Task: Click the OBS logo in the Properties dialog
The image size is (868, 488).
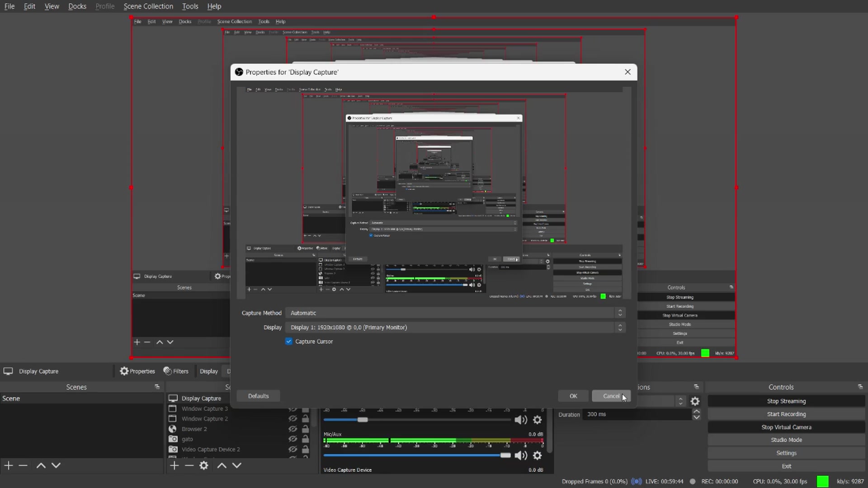Action: tap(239, 72)
